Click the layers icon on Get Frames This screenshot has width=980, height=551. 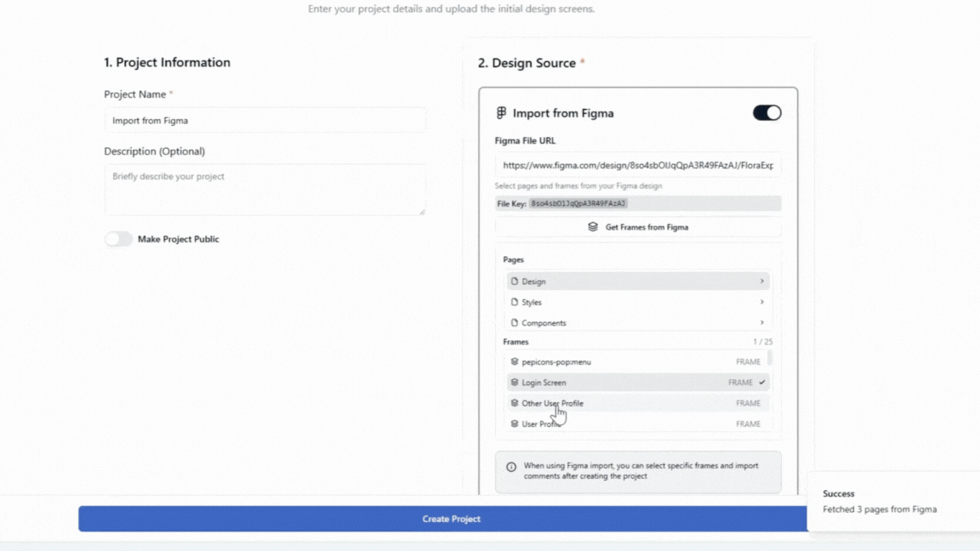pyautogui.click(x=593, y=227)
